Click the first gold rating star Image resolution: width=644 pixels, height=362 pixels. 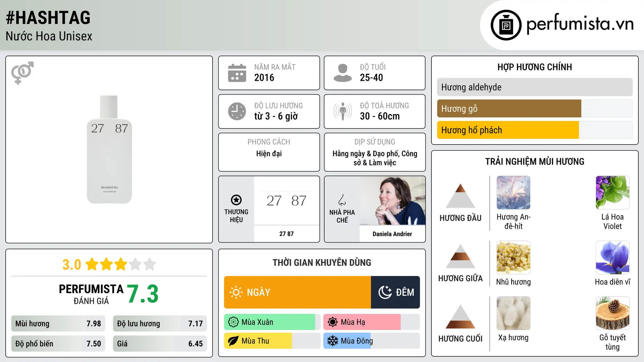click(x=92, y=264)
